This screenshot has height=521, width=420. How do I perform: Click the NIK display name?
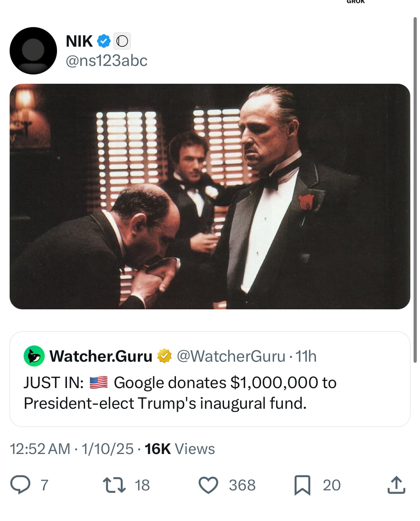[x=79, y=41]
